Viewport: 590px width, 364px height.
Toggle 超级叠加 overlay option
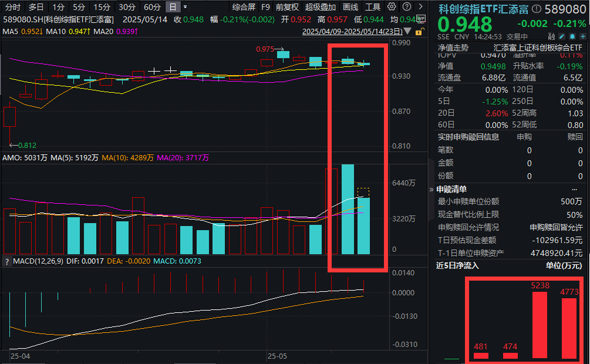321,7
